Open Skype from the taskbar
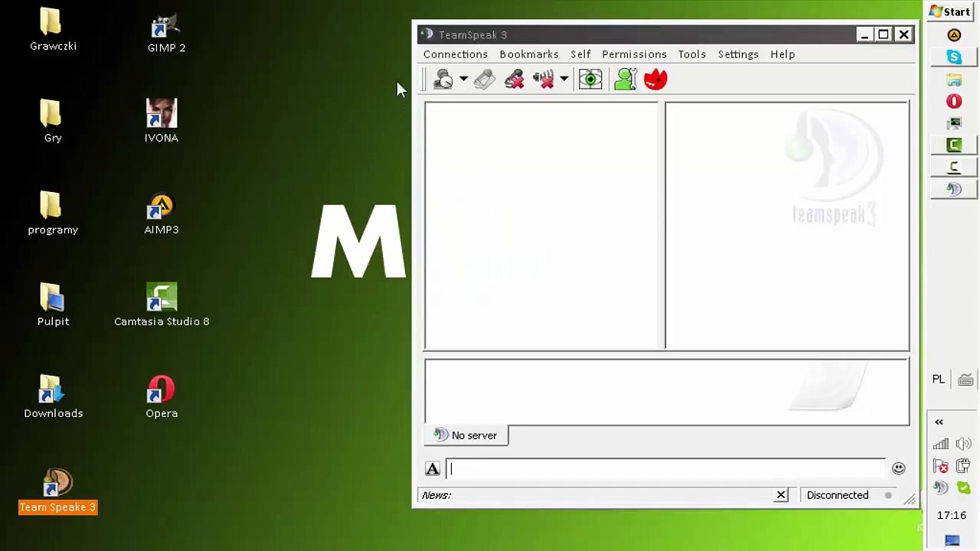This screenshot has height=551, width=980. point(954,57)
